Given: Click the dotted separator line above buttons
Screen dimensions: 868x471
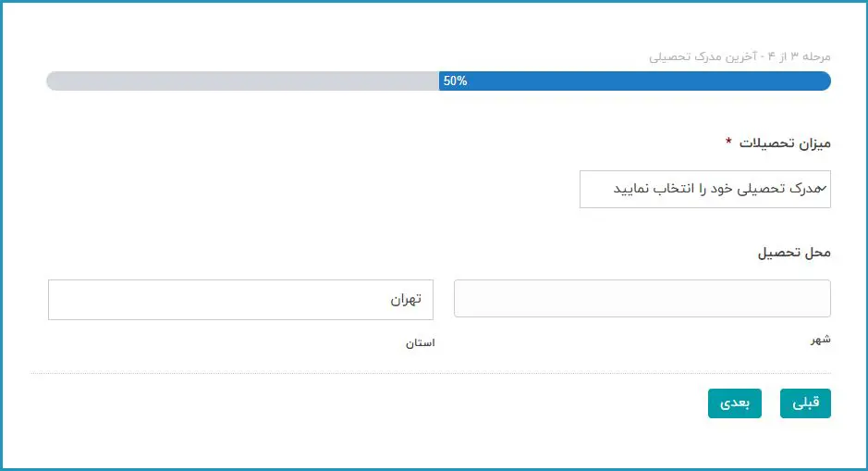Looking at the screenshot, I should coord(431,374).
